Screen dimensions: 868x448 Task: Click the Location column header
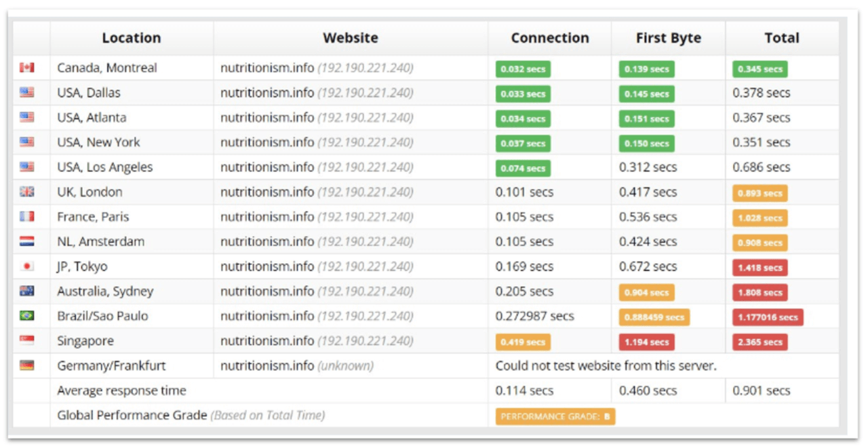click(132, 38)
